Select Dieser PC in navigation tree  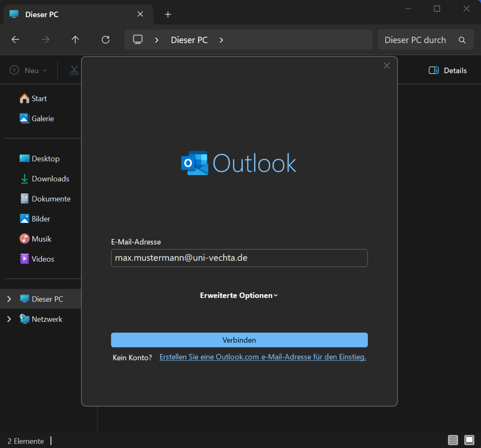tap(41, 299)
